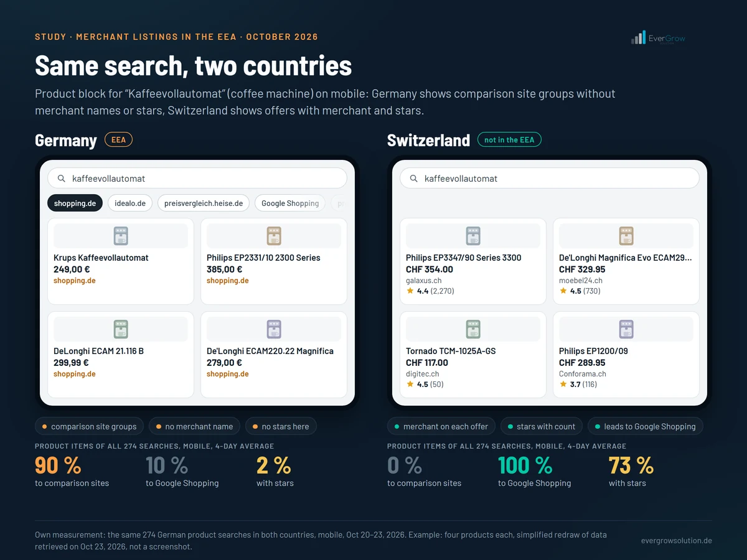
Task: Open evergrowsolution.de footer link
Action: tap(677, 541)
